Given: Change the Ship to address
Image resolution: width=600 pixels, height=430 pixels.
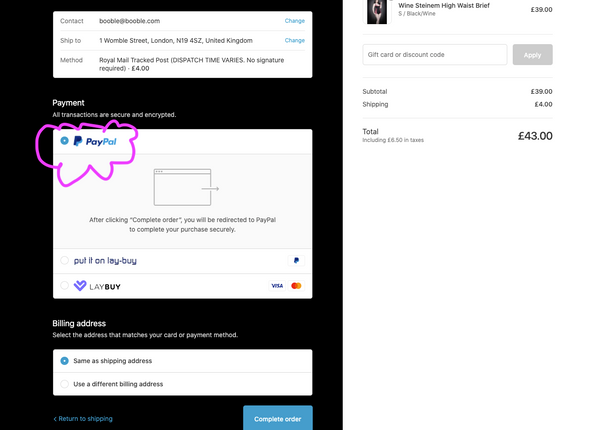Looking at the screenshot, I should pos(295,40).
